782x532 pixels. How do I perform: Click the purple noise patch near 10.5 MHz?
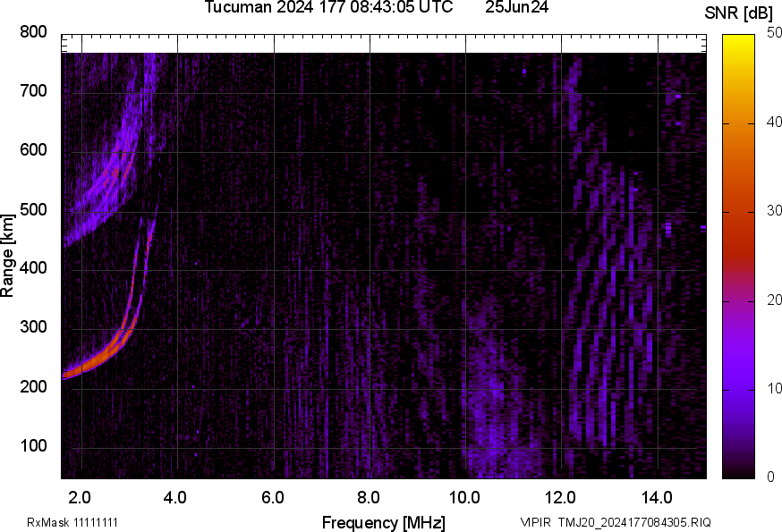[x=494, y=414]
